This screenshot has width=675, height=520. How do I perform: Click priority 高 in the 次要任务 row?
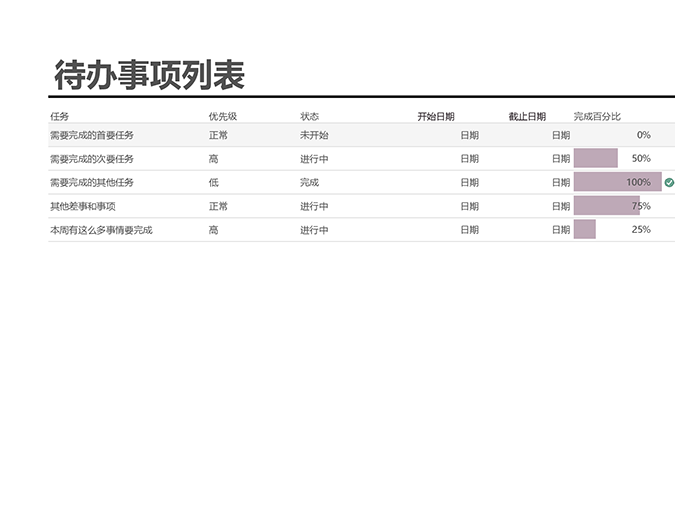214,159
